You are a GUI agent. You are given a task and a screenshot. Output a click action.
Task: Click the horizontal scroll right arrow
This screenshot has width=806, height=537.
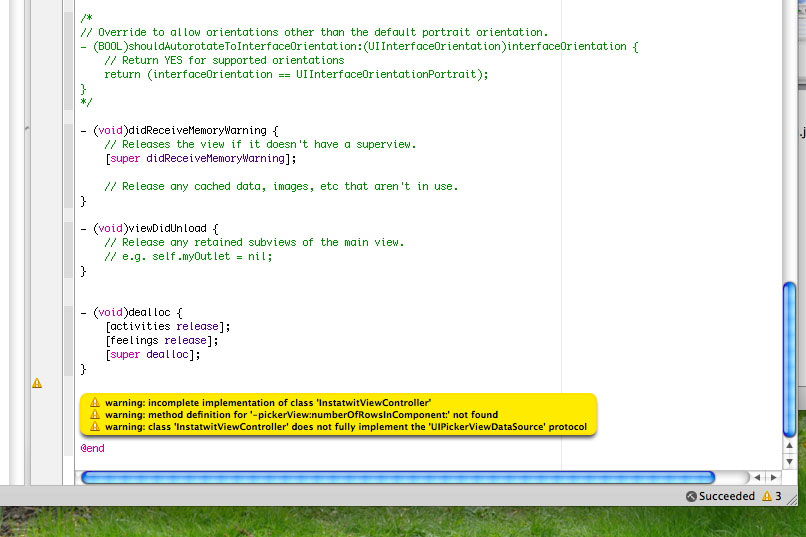774,477
